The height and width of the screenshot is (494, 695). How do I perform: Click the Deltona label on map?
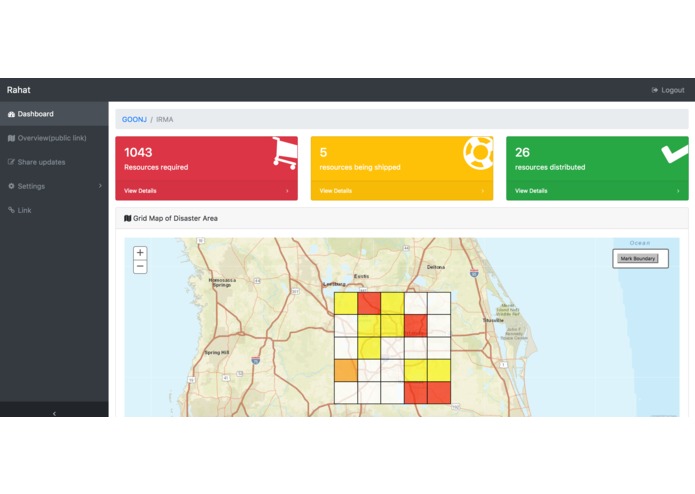coord(436,267)
